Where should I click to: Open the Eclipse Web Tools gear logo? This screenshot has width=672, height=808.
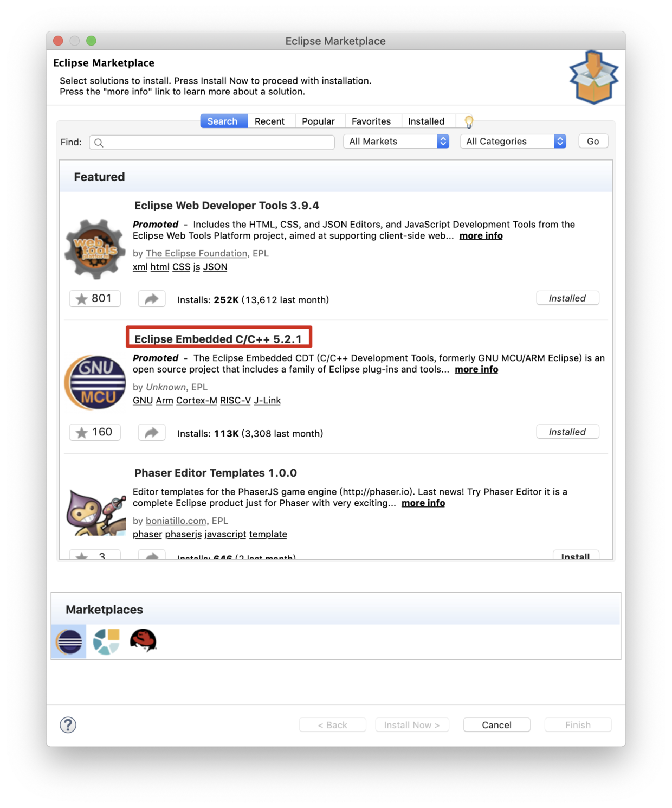pos(95,249)
